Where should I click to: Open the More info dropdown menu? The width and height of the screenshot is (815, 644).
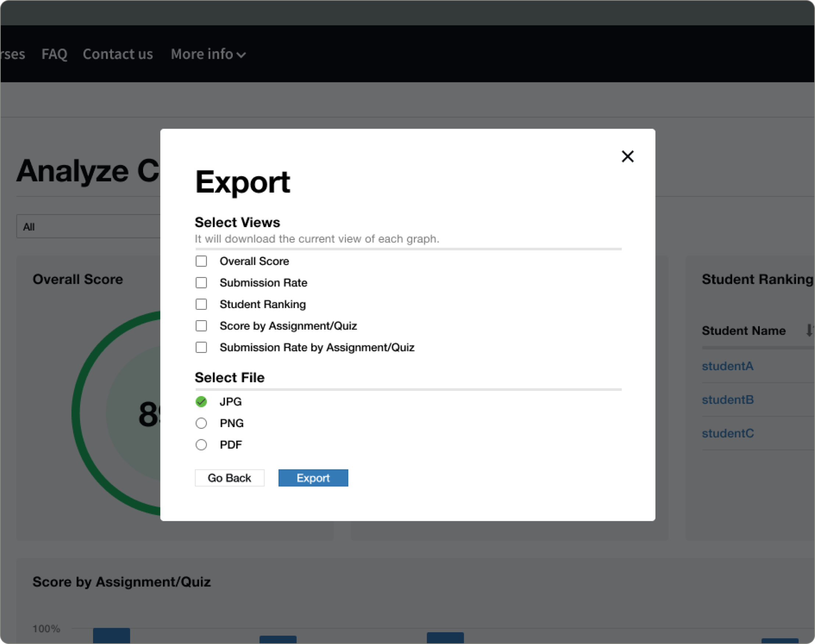[x=208, y=54]
